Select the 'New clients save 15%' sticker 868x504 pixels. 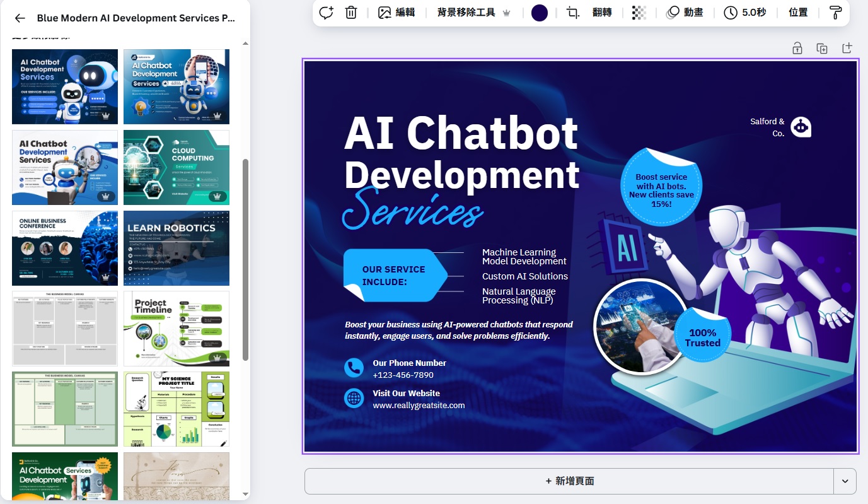(x=661, y=187)
